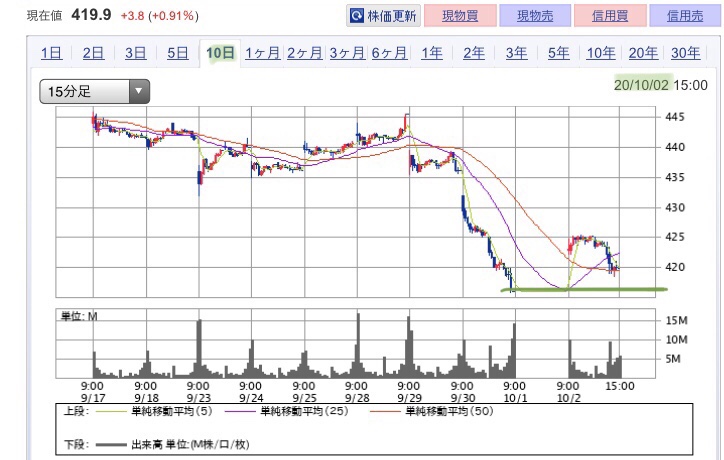The image size is (724, 460).
Task: Select the 10日 period tab
Action: point(220,53)
